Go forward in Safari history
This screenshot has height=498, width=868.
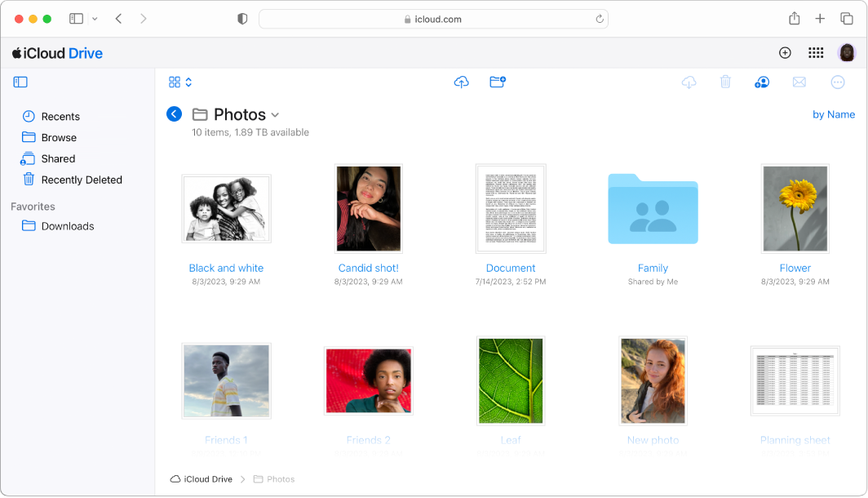pos(144,19)
